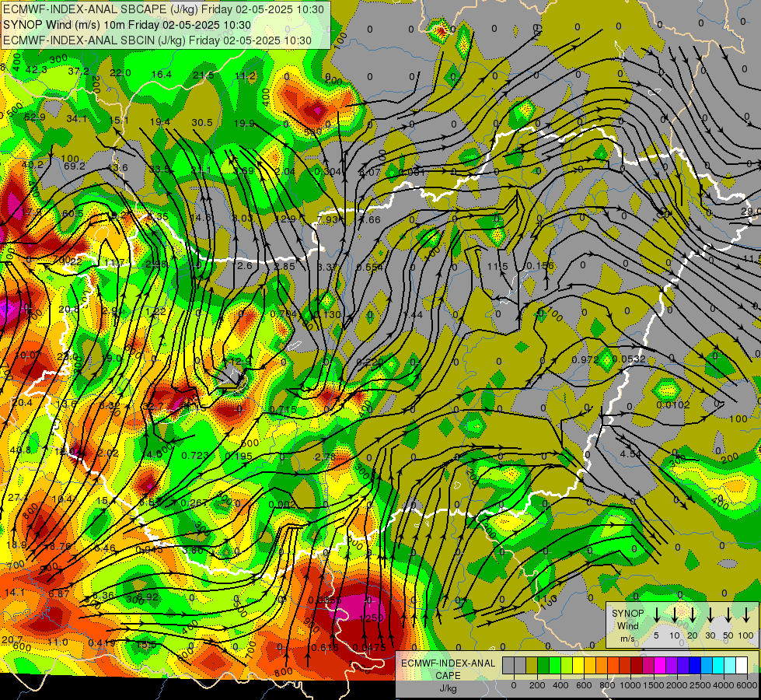Click the 0.715 value on the map
Image resolution: width=761 pixels, height=700 pixels.
pyautogui.click(x=283, y=410)
